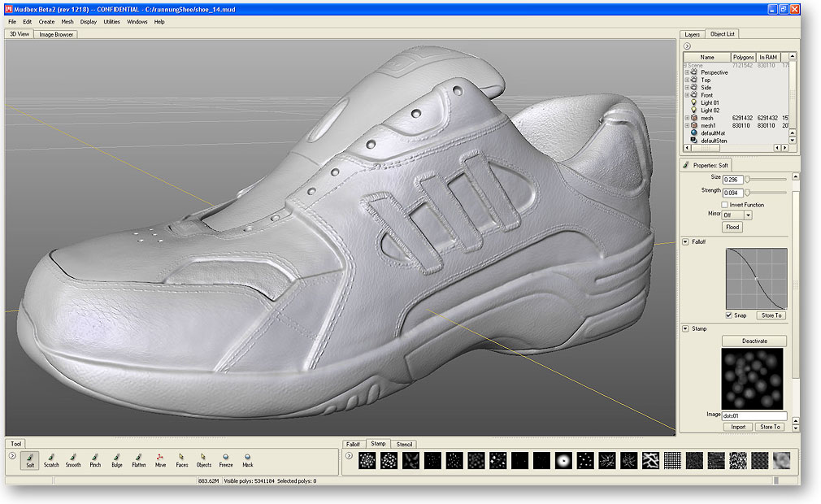
Task: Uncheck the Snap checkbox under falloff
Action: pyautogui.click(x=729, y=315)
